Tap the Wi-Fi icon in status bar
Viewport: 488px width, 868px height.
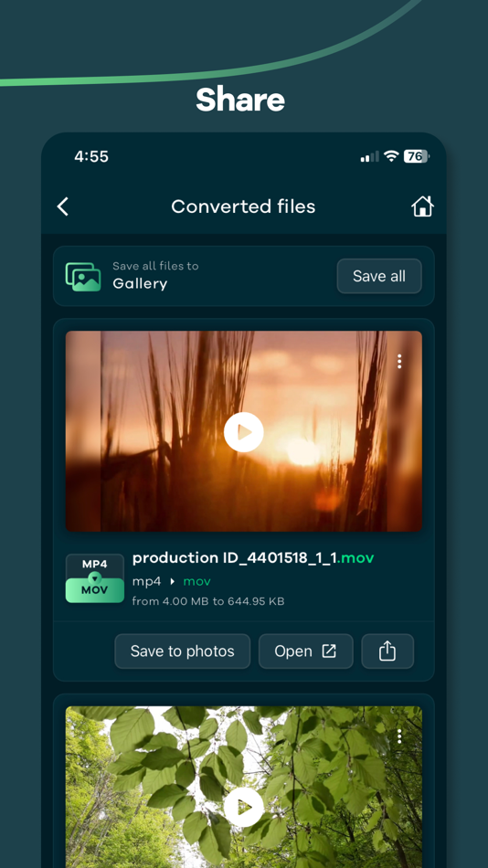(x=392, y=156)
